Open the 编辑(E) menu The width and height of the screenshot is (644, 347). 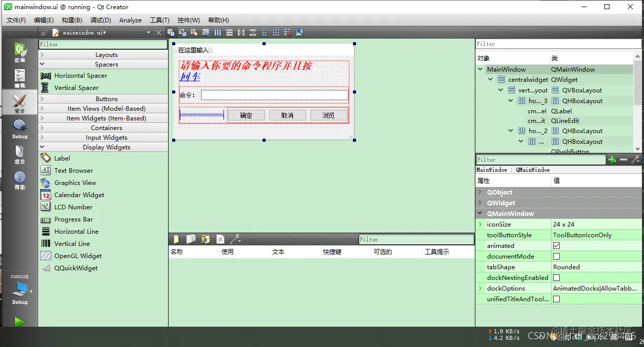[x=44, y=20]
